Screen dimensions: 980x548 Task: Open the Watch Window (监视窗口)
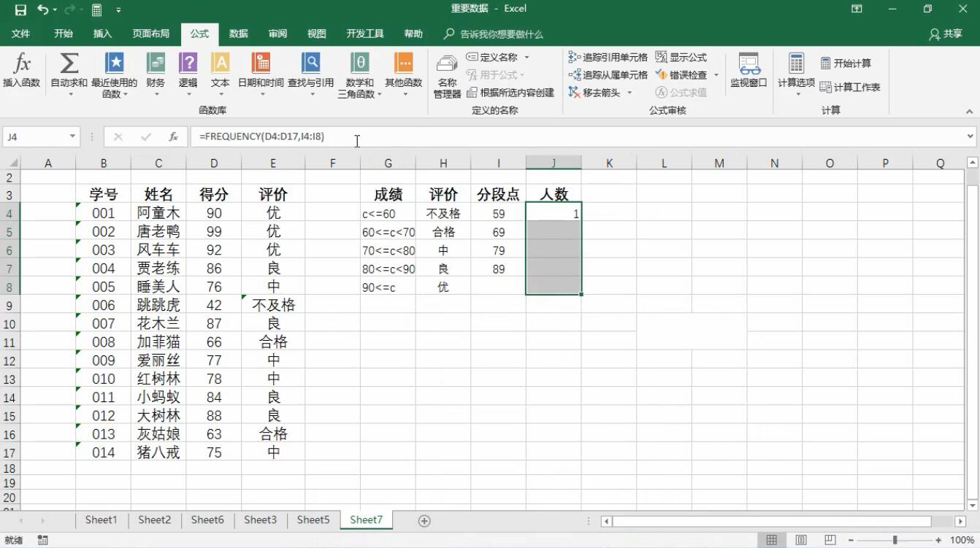tap(749, 71)
